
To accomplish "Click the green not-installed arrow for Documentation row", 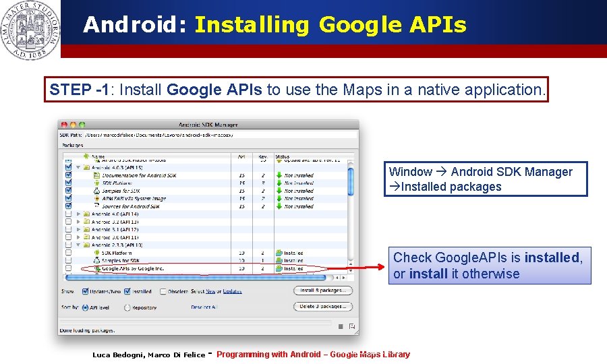I will point(279,175).
